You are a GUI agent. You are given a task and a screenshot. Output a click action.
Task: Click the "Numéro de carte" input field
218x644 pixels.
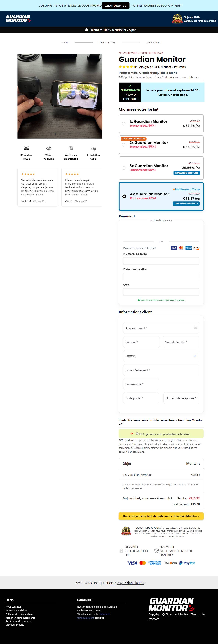pyautogui.click(x=161, y=261)
